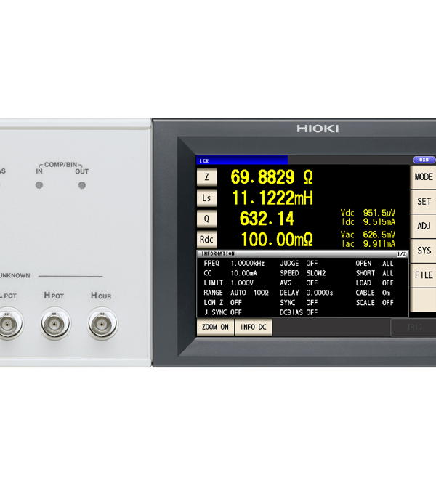
Task: Click the HIOKI brand logo
Action: 318,129
